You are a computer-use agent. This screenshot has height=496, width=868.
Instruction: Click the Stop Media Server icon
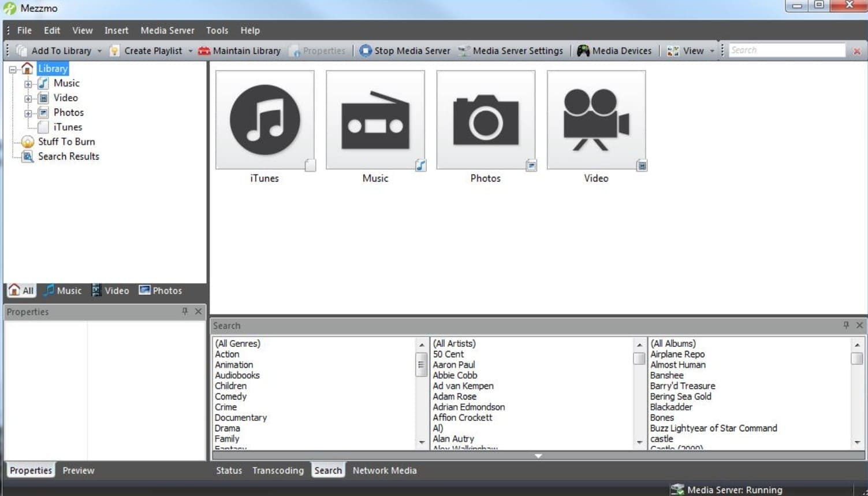[365, 51]
